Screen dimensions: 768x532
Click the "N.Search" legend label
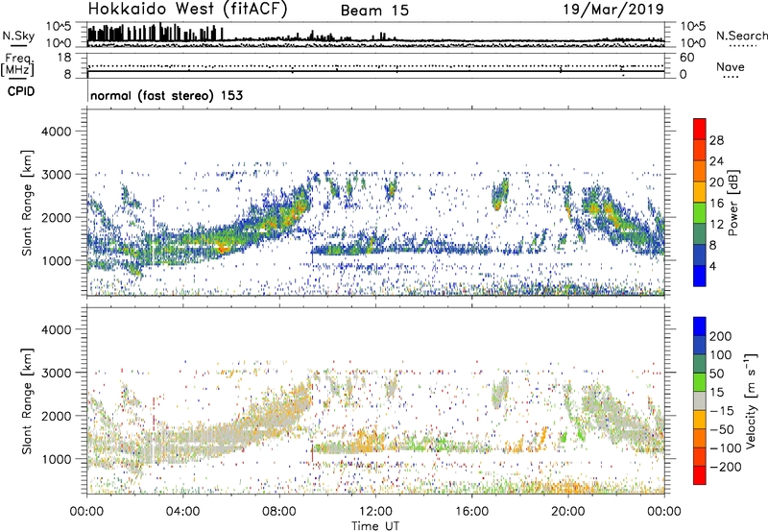(x=742, y=36)
